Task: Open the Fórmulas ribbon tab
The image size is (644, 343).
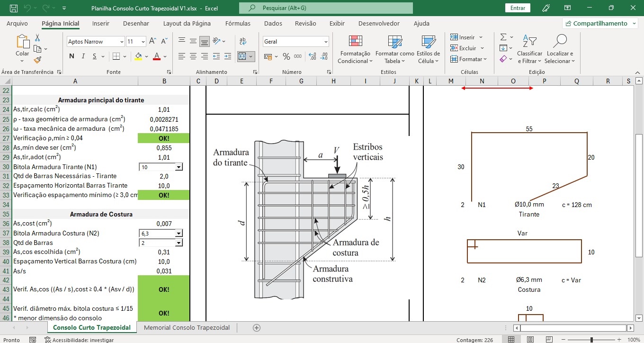Action: tap(238, 23)
